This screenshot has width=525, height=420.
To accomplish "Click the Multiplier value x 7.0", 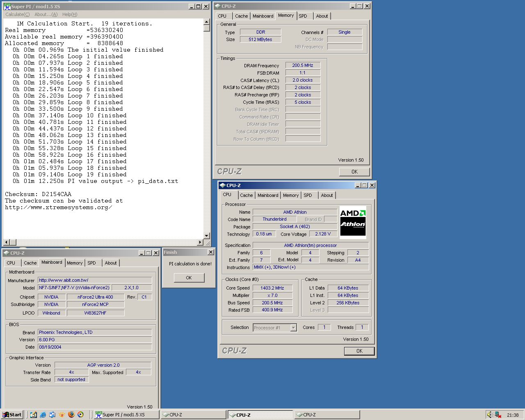I will [x=272, y=295].
